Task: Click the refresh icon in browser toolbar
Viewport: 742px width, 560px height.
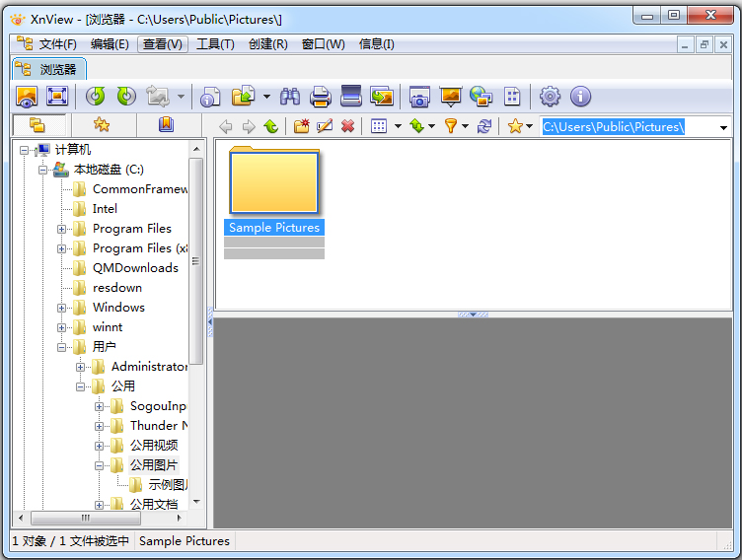Action: [x=484, y=126]
